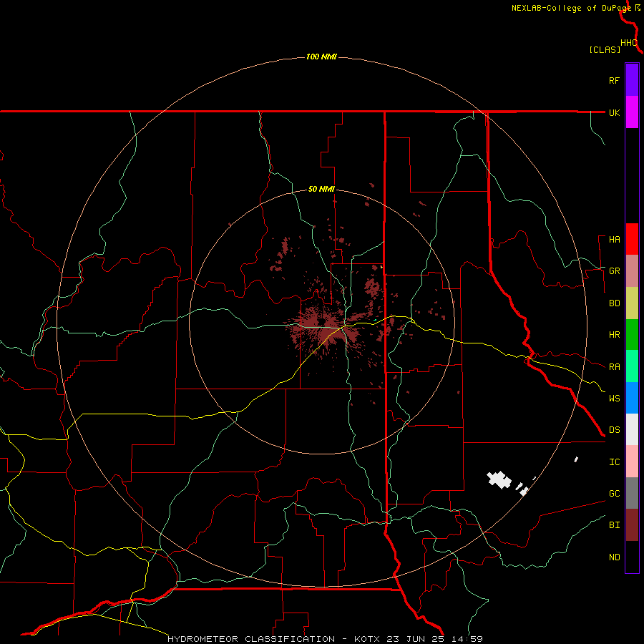Click the 'BI' legend label
Screen dimensions: 644x644
[614, 525]
